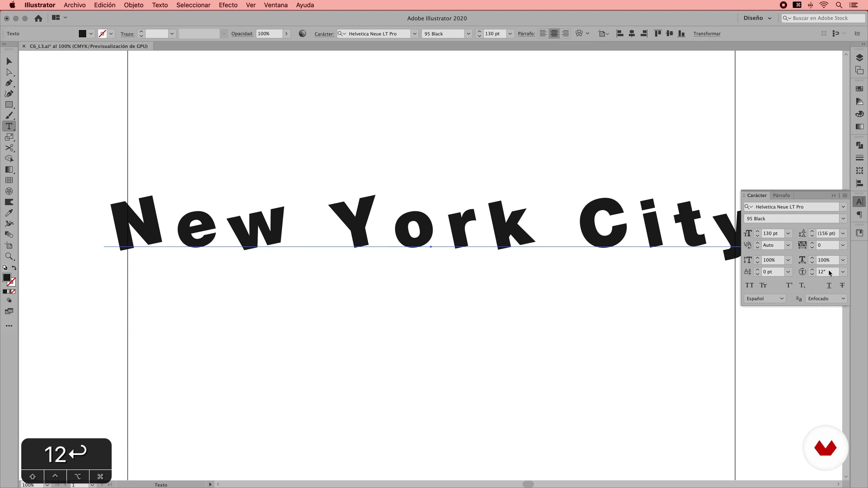Open the Character panel icon in dock
Viewport: 868px width, 488px height.
pyautogui.click(x=859, y=202)
